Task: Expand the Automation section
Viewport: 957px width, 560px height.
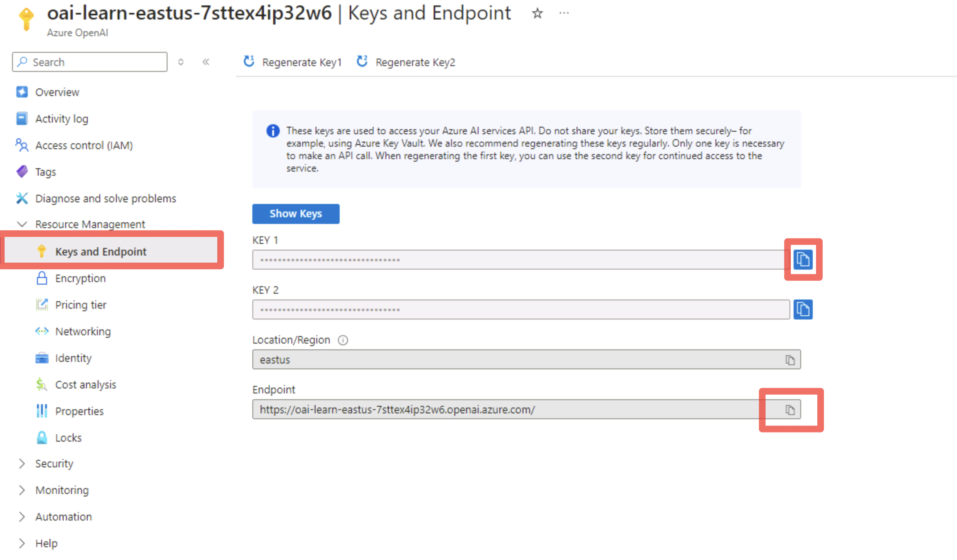Action: 22,517
